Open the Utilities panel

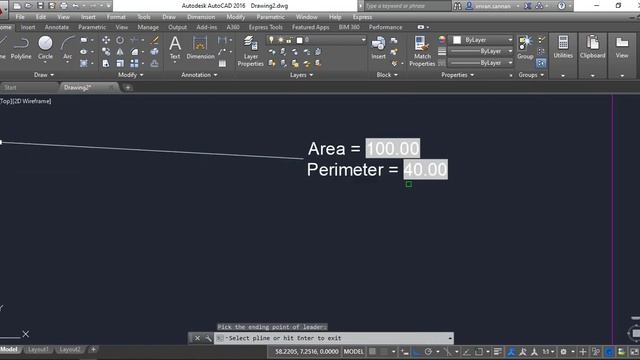point(563,48)
